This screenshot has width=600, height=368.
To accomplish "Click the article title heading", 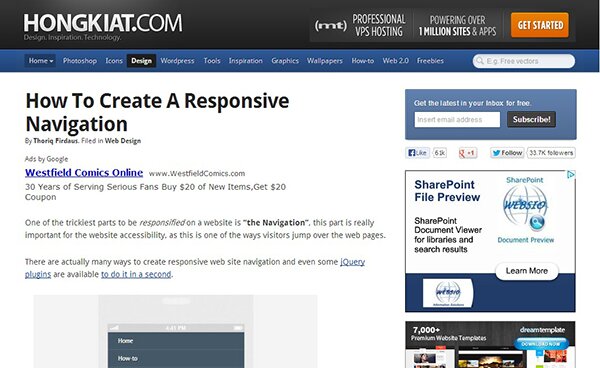I will [157, 112].
